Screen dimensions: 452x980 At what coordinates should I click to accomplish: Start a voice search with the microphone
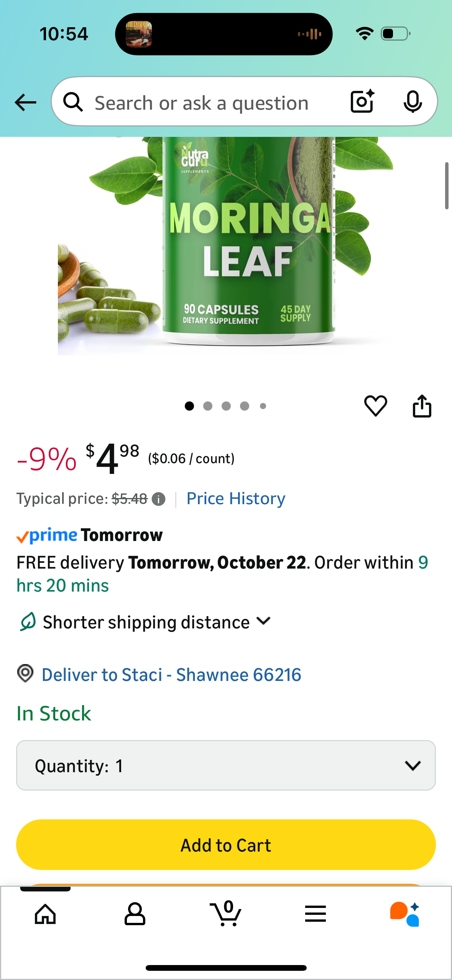[x=413, y=102]
